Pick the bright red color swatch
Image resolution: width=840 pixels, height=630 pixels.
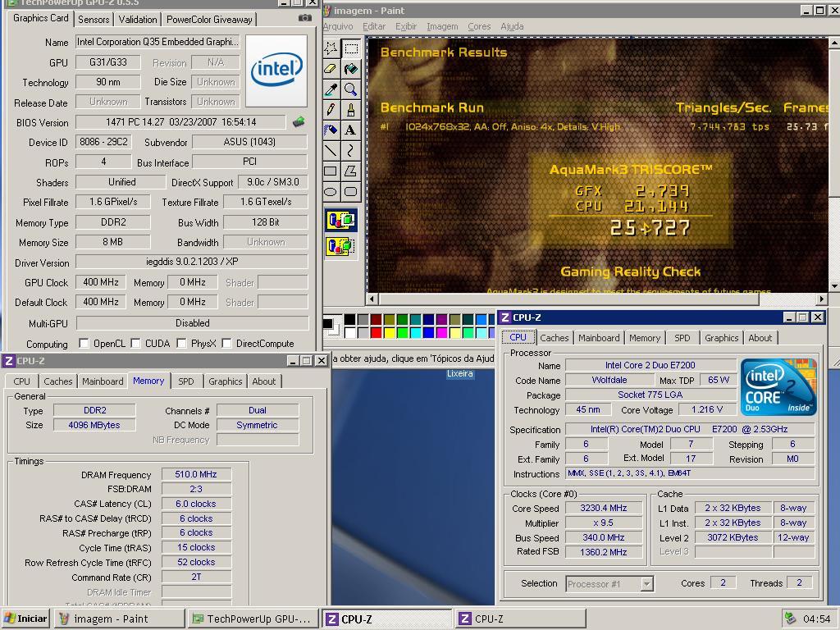pos(376,333)
